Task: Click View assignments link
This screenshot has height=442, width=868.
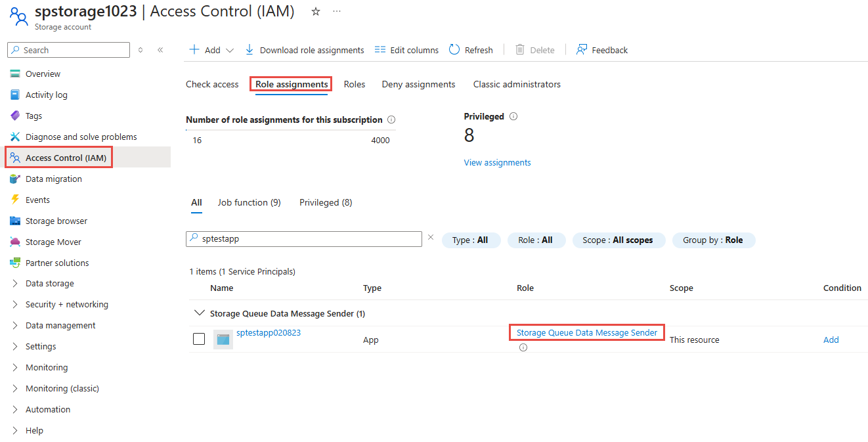Action: tap(498, 162)
